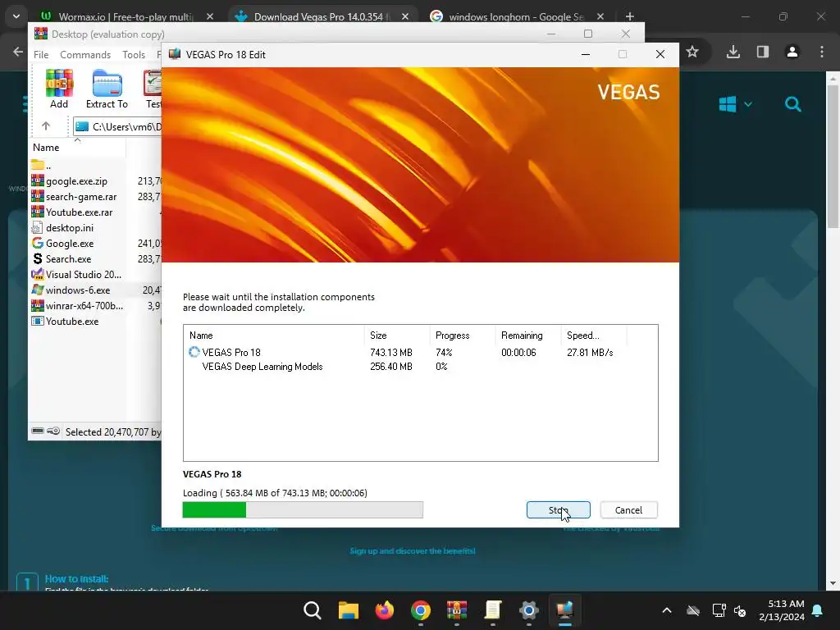Open the Notepad taskbar icon
The width and height of the screenshot is (840, 630).
point(493,610)
